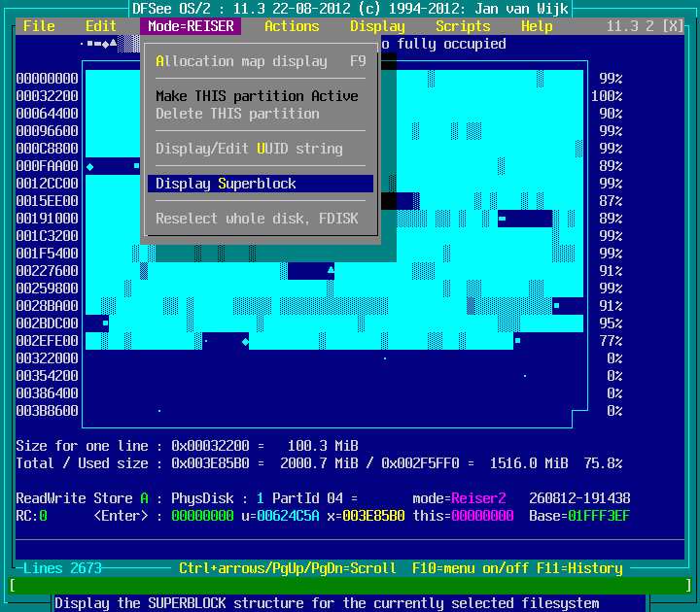700x612 pixels.
Task: Expand the Mode=REISER menu
Action: click(191, 26)
